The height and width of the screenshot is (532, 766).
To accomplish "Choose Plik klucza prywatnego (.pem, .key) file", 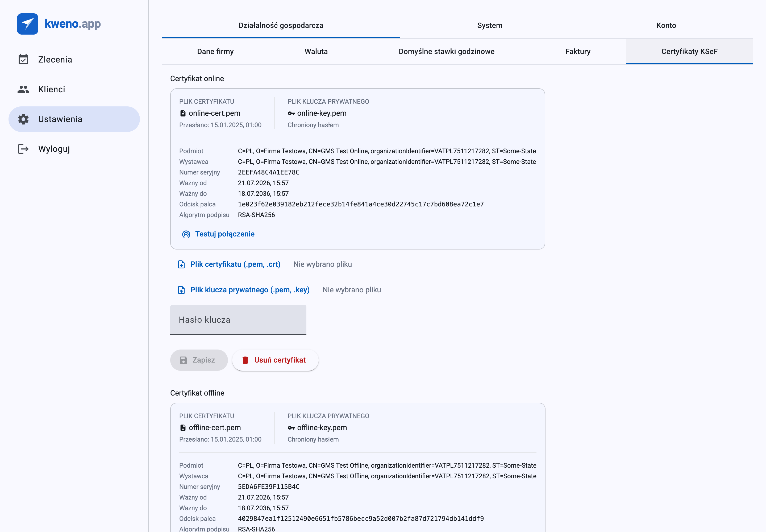I will 244,290.
